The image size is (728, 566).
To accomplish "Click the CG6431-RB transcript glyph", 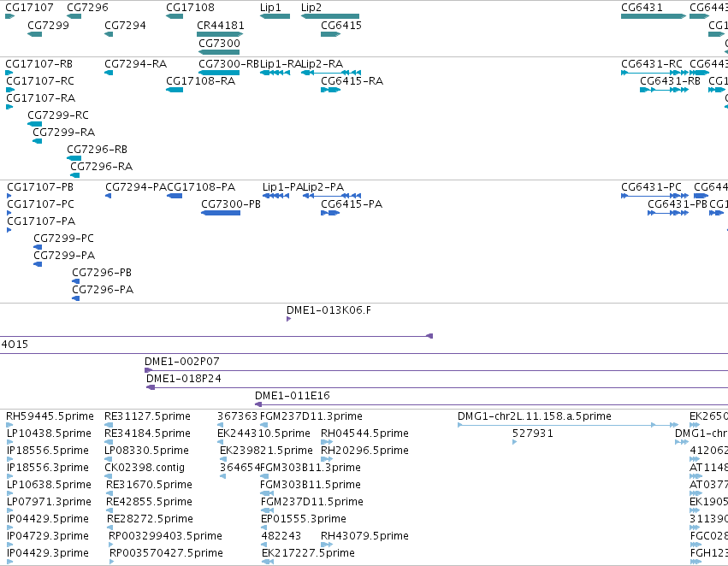I will click(x=665, y=90).
